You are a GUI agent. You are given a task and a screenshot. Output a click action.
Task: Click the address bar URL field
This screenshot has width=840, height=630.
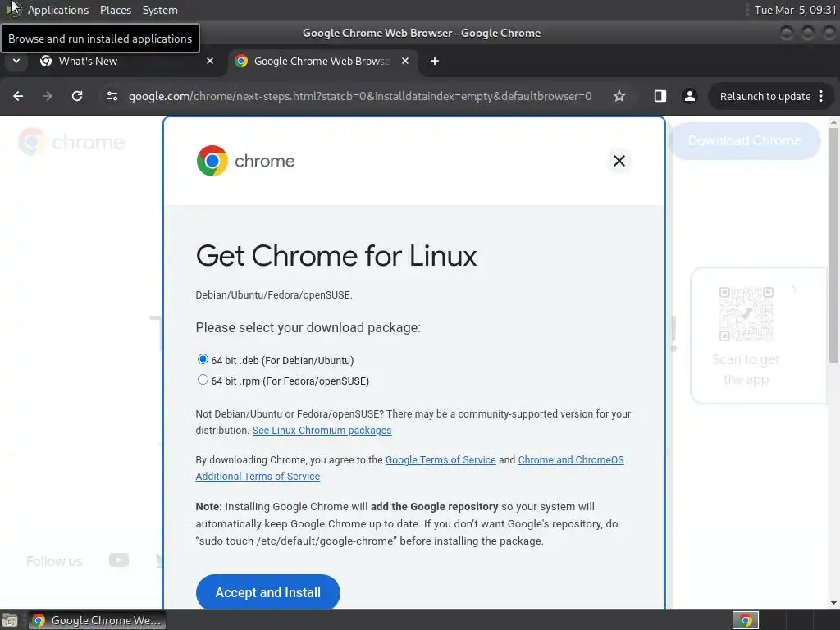click(360, 97)
